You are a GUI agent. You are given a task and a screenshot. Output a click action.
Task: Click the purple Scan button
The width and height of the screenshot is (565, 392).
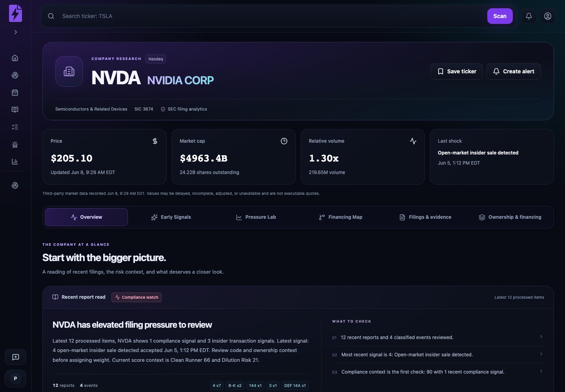[x=500, y=16]
